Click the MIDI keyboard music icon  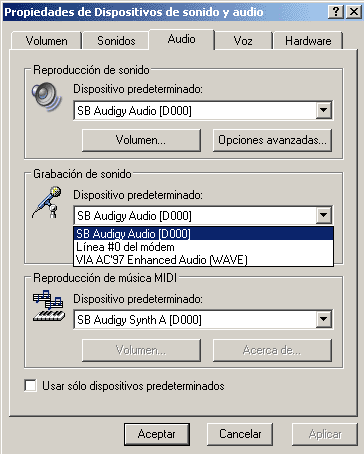click(49, 306)
